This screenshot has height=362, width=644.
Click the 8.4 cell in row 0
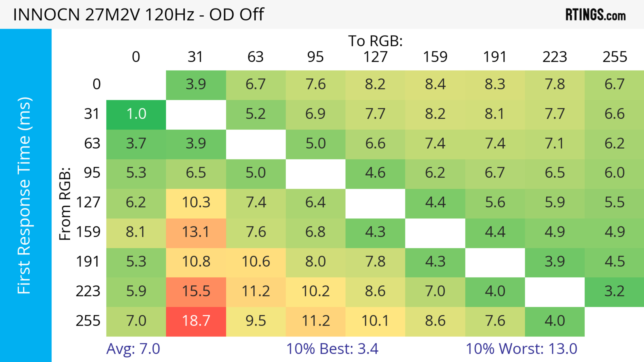click(x=435, y=85)
